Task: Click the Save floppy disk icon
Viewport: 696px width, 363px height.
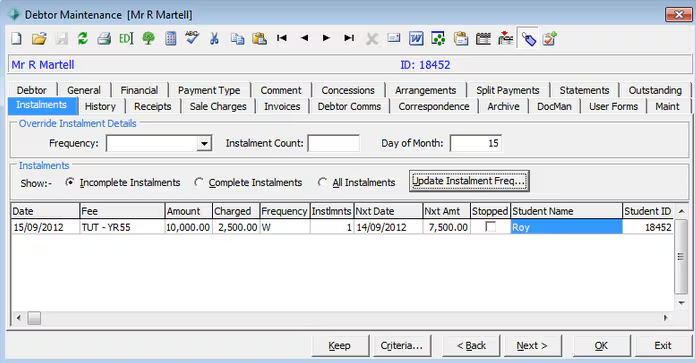Action: point(62,39)
